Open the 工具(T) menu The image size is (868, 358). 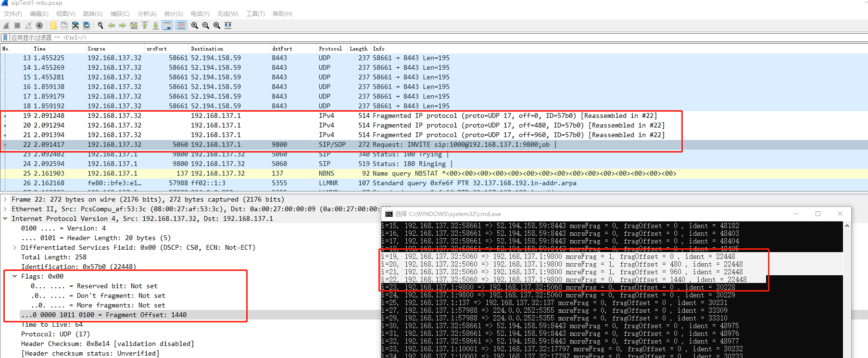(255, 14)
